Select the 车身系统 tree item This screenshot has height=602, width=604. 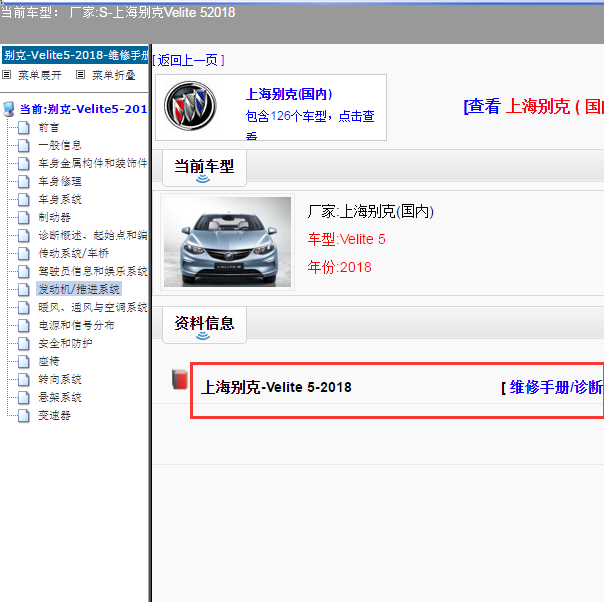click(x=60, y=200)
